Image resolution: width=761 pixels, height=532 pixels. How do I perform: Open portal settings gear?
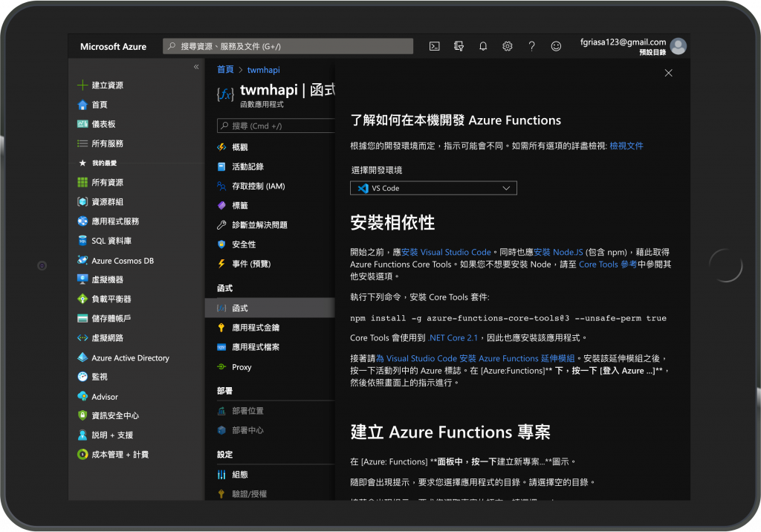[x=507, y=46]
